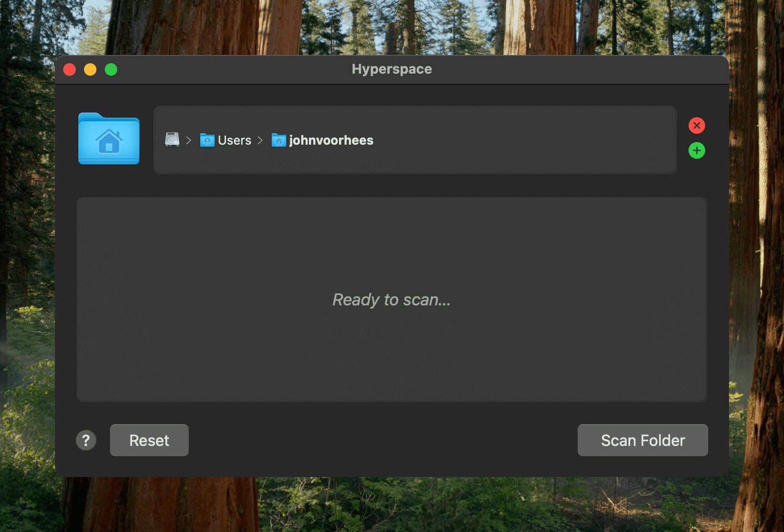Remove folder with red X button
Screen dimensions: 784x532
(x=696, y=125)
